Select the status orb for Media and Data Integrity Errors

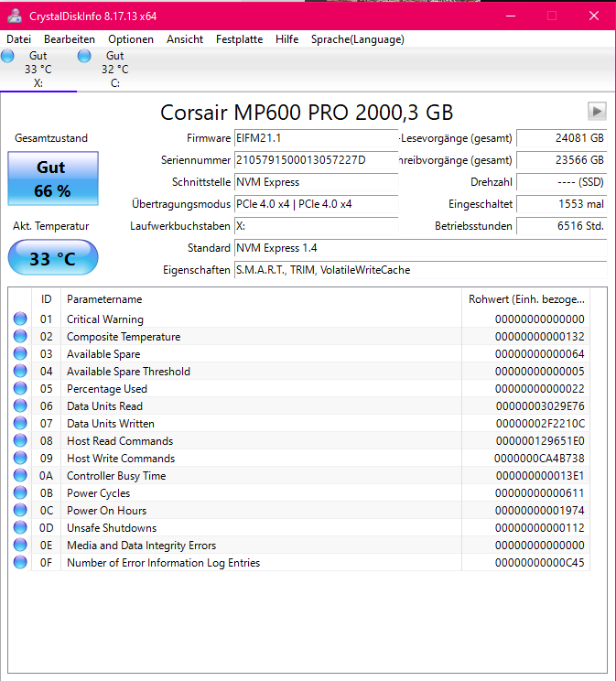20,545
